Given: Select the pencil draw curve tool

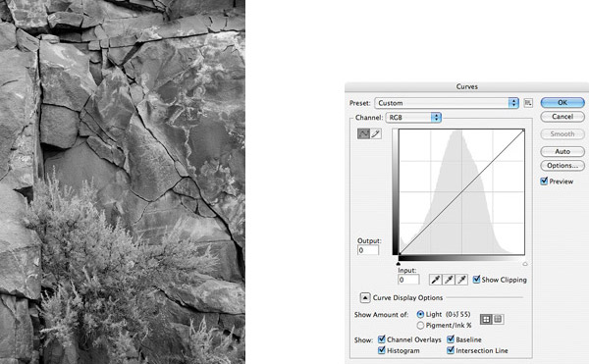Looking at the screenshot, I should click(376, 133).
